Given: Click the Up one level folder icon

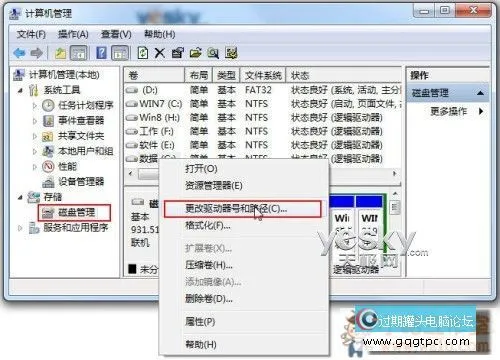Looking at the screenshot, I should (60, 53).
